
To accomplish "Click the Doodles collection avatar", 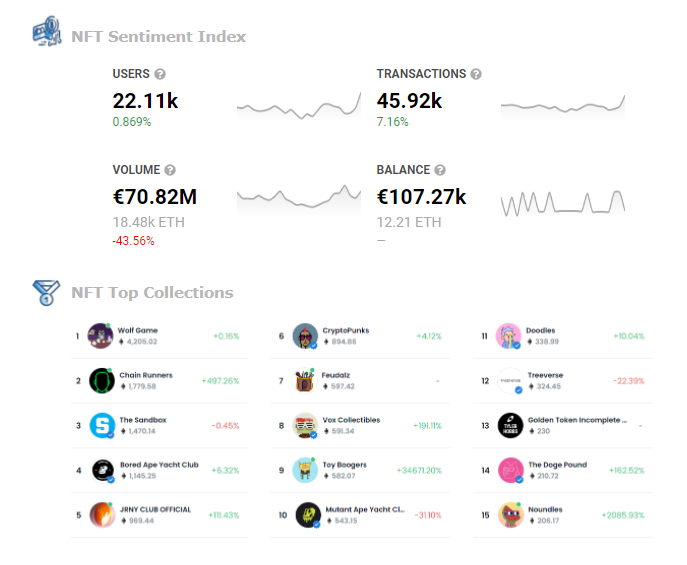I will tap(508, 336).
